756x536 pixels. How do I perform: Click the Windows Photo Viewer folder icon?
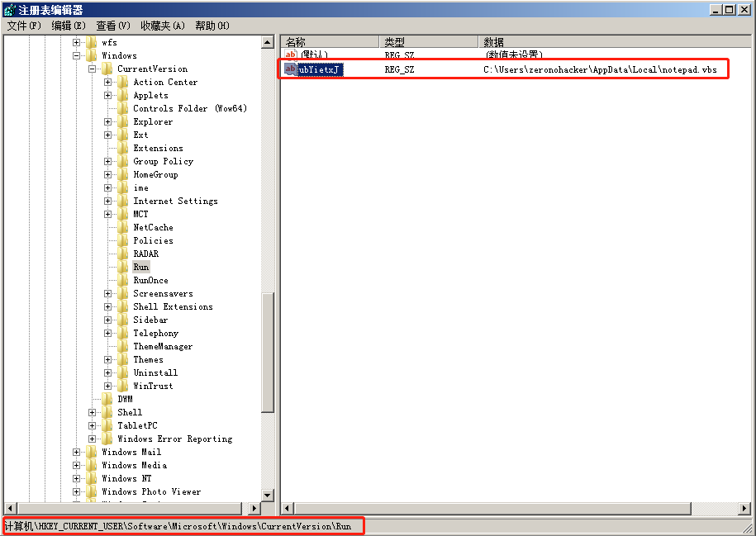(x=92, y=491)
